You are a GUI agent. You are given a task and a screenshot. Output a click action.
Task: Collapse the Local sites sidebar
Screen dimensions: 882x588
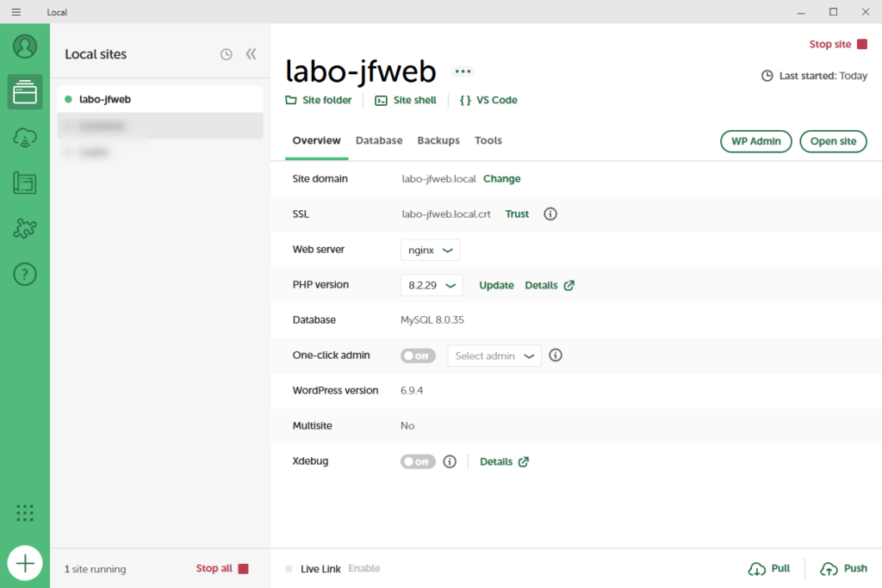[x=251, y=54]
